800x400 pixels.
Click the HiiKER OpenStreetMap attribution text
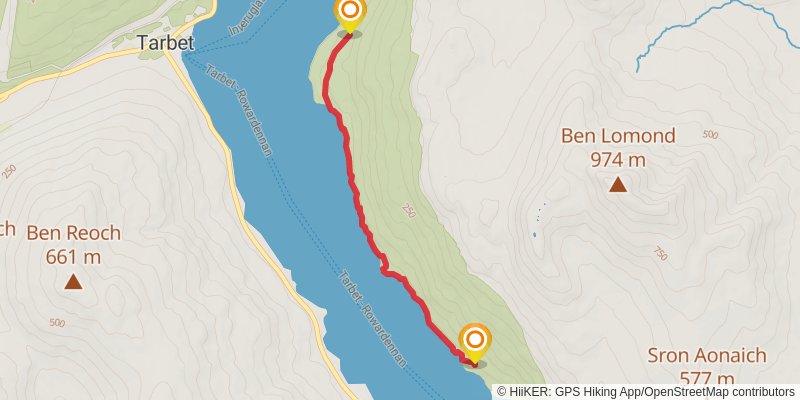(645, 391)
